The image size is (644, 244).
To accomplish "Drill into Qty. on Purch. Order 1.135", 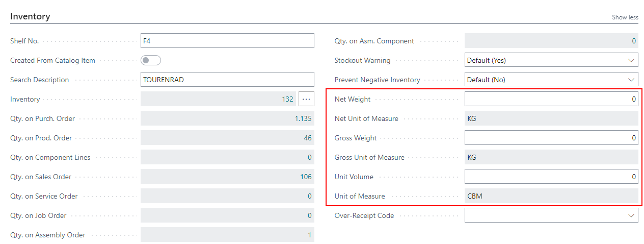I will click(303, 118).
